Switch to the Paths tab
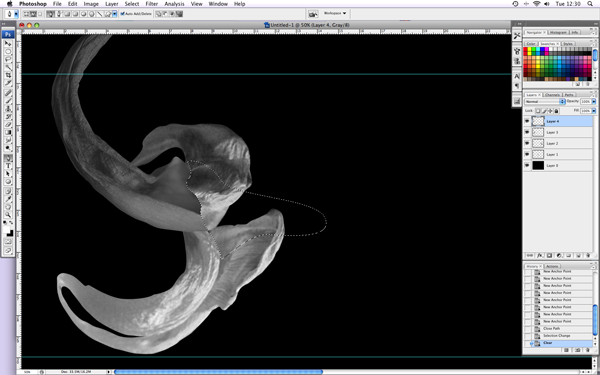Viewport: 600px width, 375px height. 569,95
